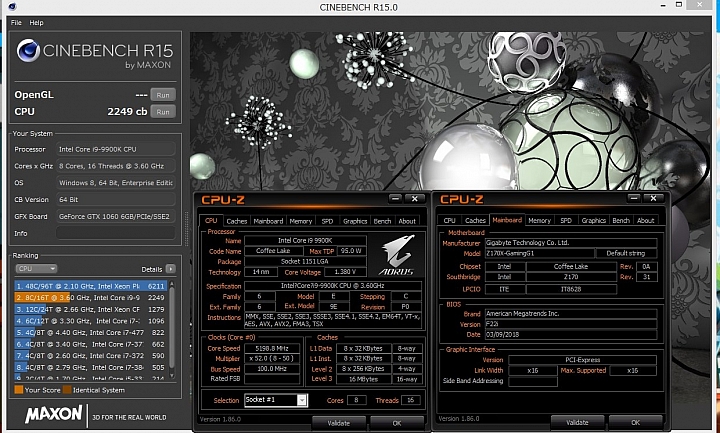Open About tab in right CPU-Z window
The width and height of the screenshot is (720, 433).
coord(645,220)
